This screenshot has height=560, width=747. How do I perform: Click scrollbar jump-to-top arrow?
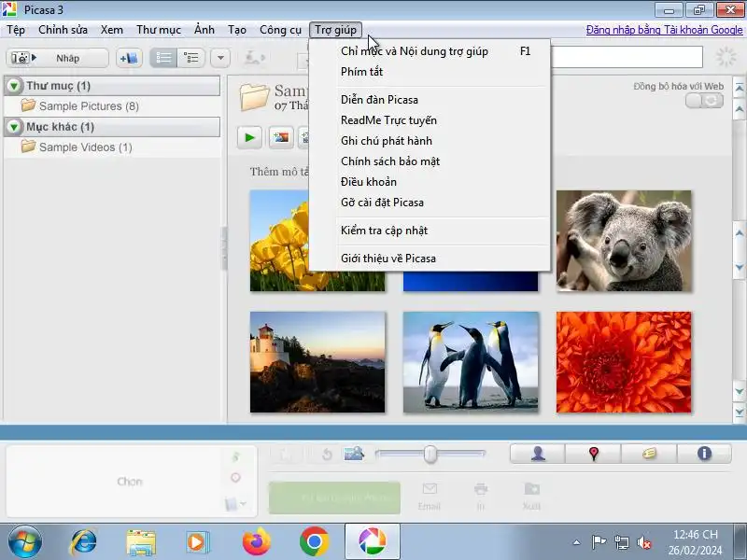(739, 88)
